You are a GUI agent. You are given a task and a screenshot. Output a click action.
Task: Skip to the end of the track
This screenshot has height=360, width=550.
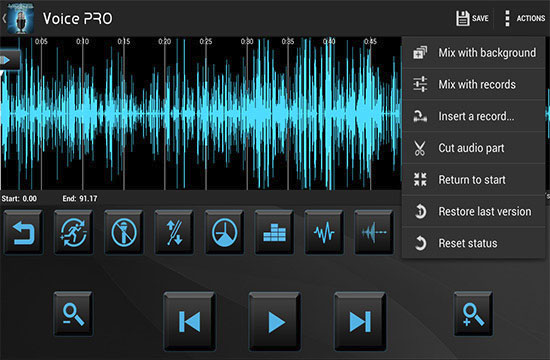coord(360,322)
